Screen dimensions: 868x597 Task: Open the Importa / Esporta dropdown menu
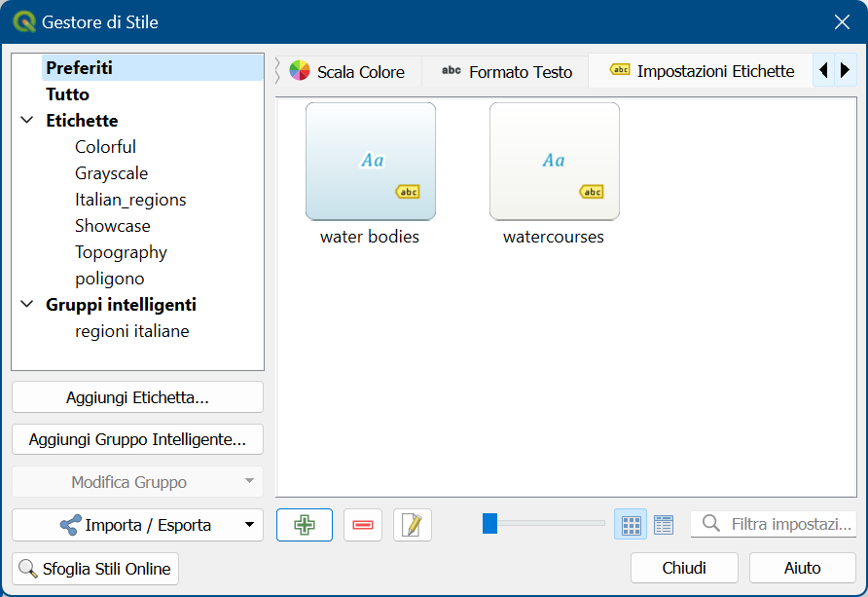point(137,525)
